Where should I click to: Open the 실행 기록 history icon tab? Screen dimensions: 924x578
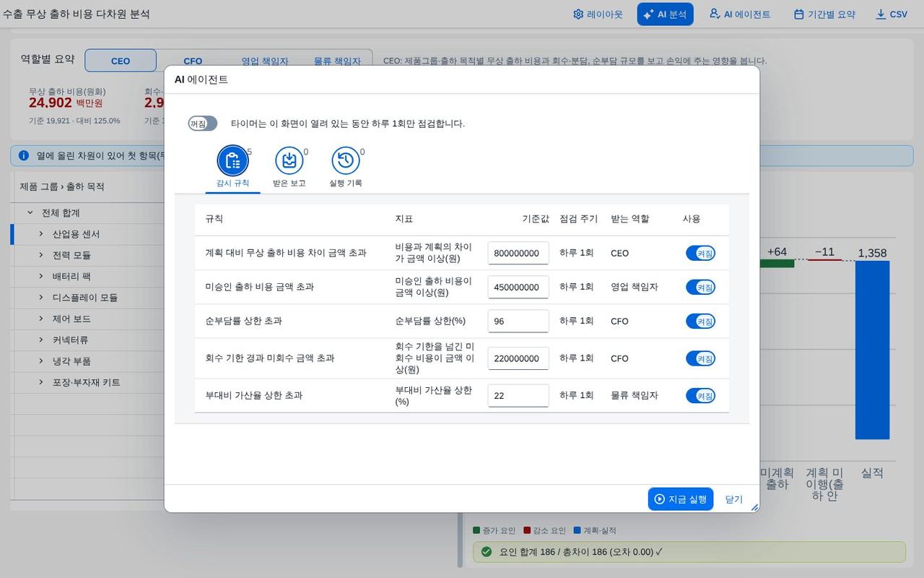[x=345, y=160]
